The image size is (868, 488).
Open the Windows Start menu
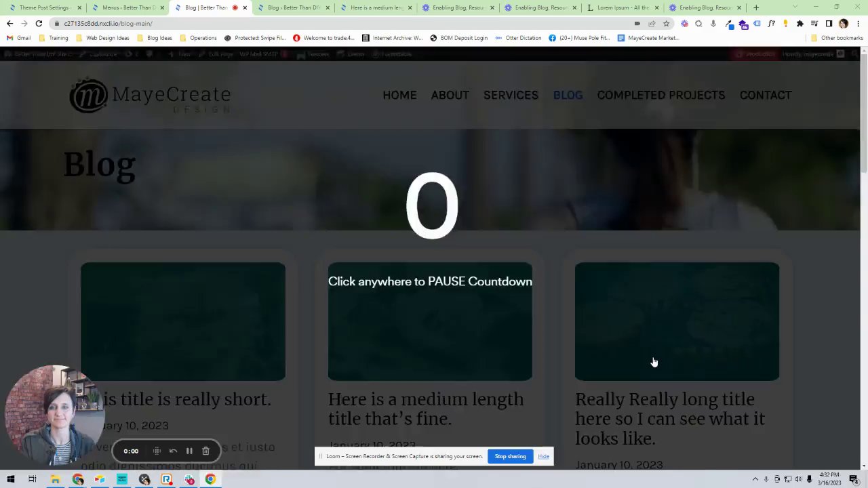point(10,479)
